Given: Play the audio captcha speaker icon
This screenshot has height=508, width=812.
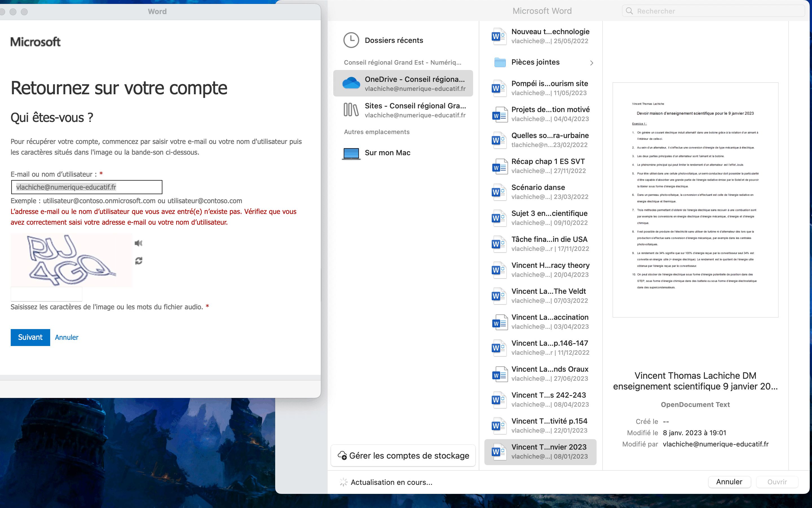Looking at the screenshot, I should tap(139, 243).
